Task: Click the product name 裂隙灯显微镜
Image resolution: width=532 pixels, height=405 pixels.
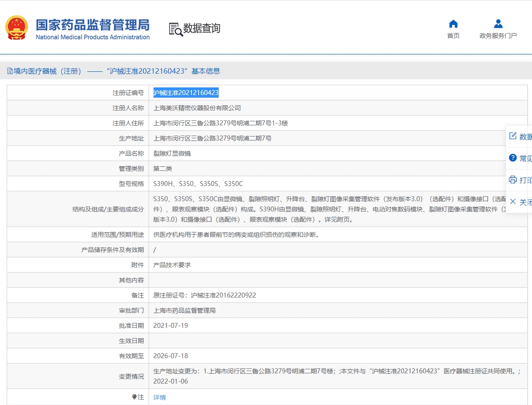Action: (172, 153)
